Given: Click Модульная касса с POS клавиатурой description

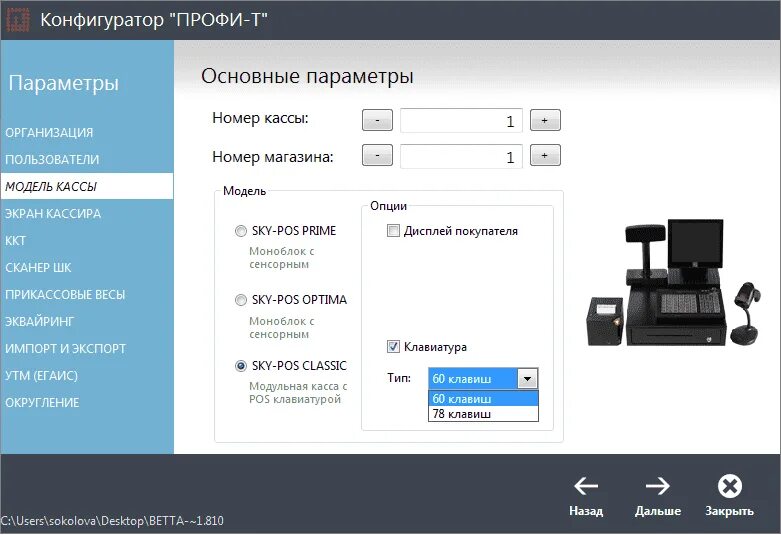Looking at the screenshot, I should tap(298, 393).
